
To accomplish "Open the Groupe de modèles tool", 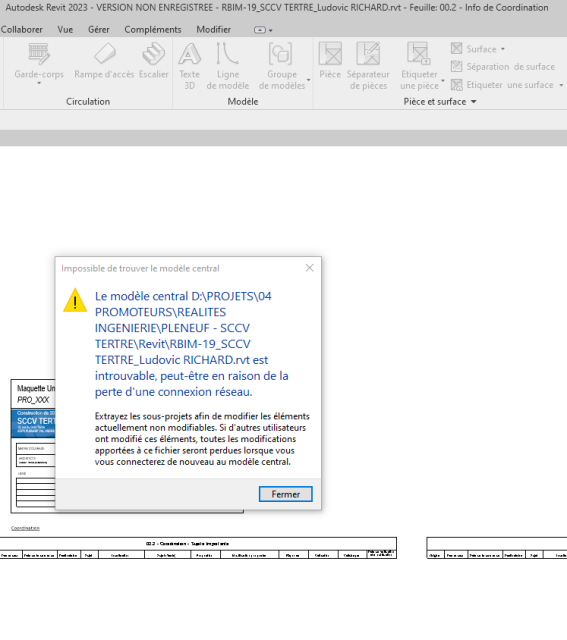I will click(282, 66).
